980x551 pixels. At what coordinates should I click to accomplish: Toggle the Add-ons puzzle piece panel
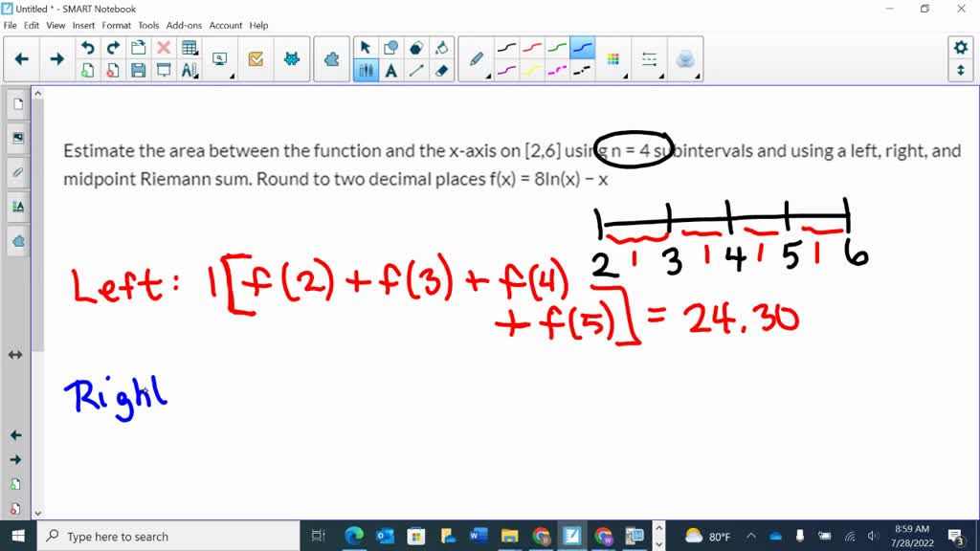16,240
